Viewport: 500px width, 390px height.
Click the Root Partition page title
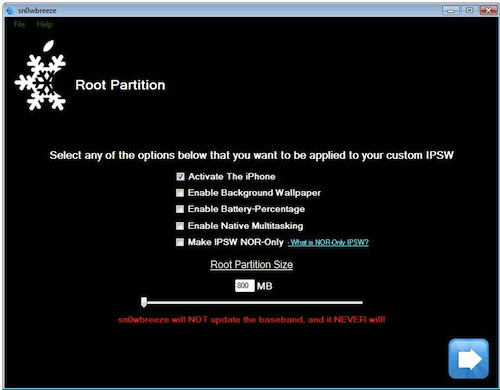click(120, 85)
